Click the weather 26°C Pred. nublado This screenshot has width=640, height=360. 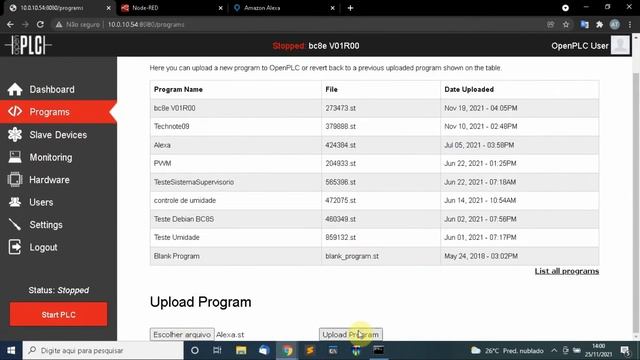click(507, 350)
